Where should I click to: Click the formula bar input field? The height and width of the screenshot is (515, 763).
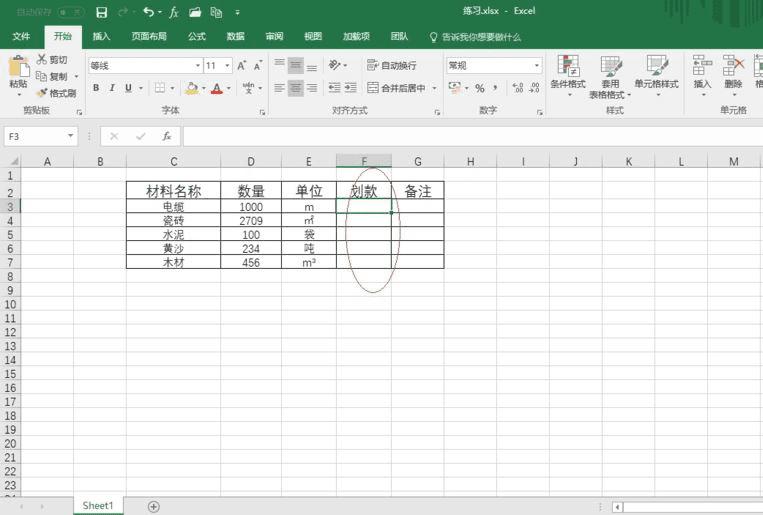pos(472,136)
